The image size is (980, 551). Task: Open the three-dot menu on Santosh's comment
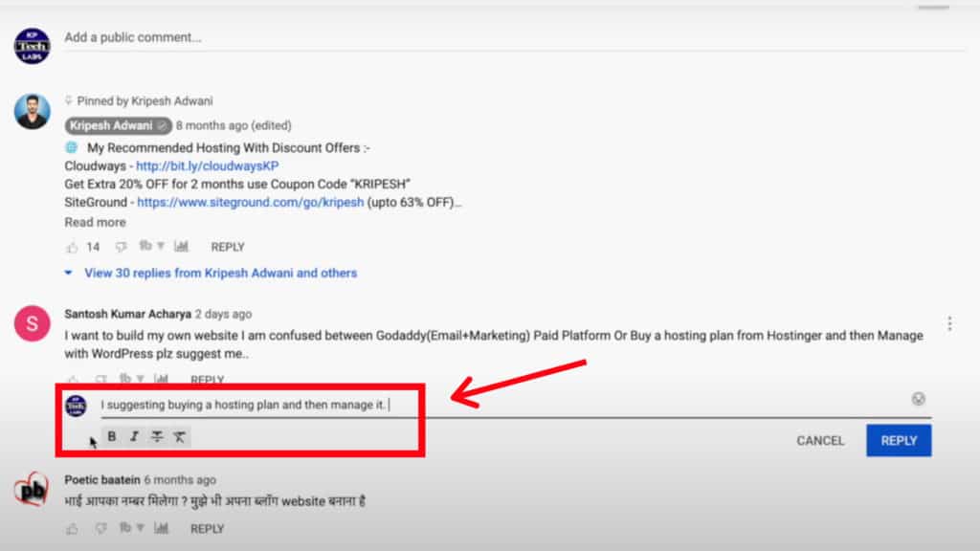pyautogui.click(x=950, y=322)
